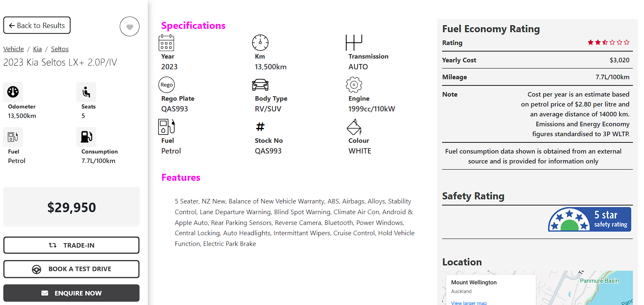Image resolution: width=644 pixels, height=305 pixels.
Task: Click the Stock No value QAS993
Action: point(268,151)
